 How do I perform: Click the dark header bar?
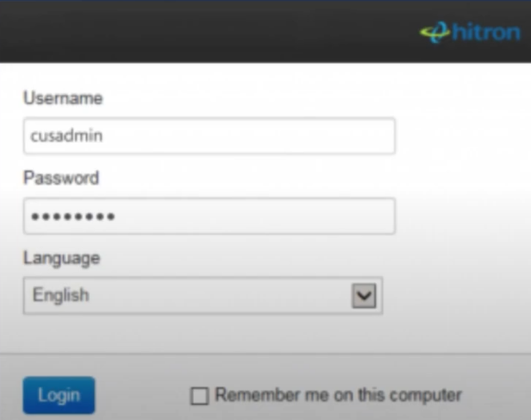click(210, 32)
